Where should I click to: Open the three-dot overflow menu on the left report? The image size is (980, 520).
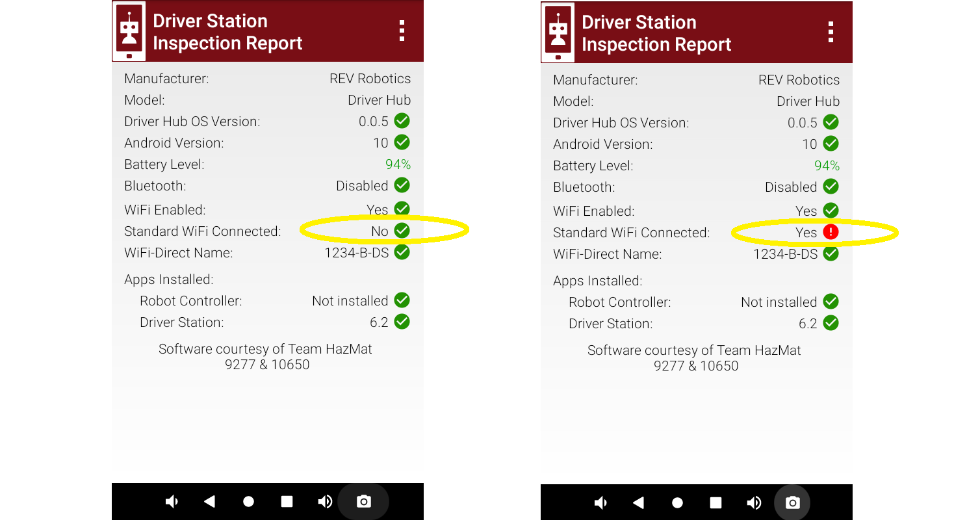point(402,29)
